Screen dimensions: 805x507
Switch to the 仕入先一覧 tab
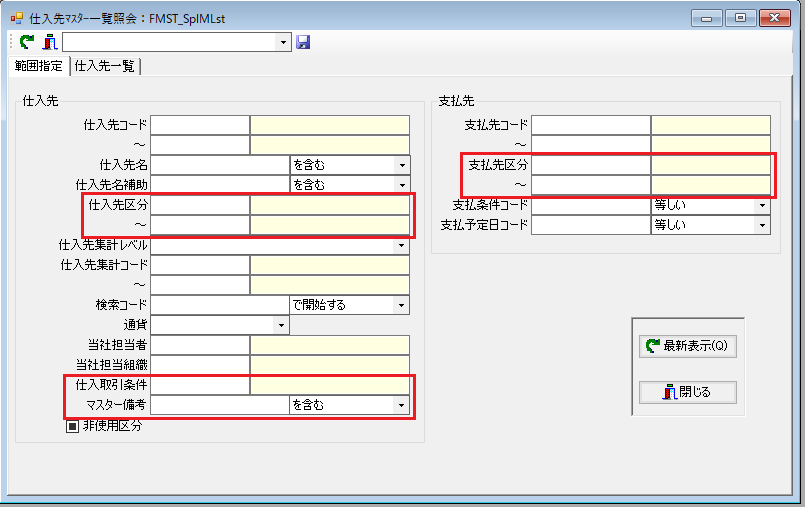click(104, 66)
